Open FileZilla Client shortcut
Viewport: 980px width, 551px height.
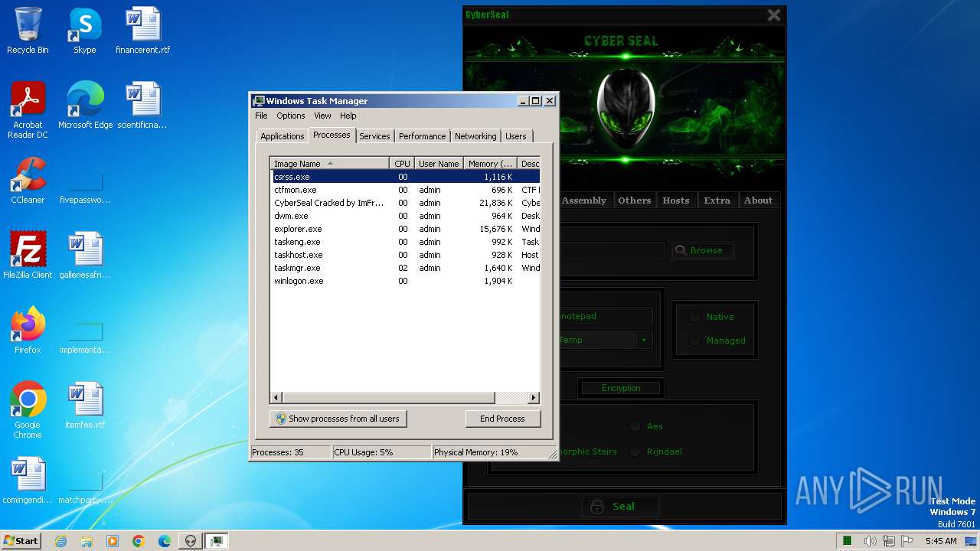[28, 256]
